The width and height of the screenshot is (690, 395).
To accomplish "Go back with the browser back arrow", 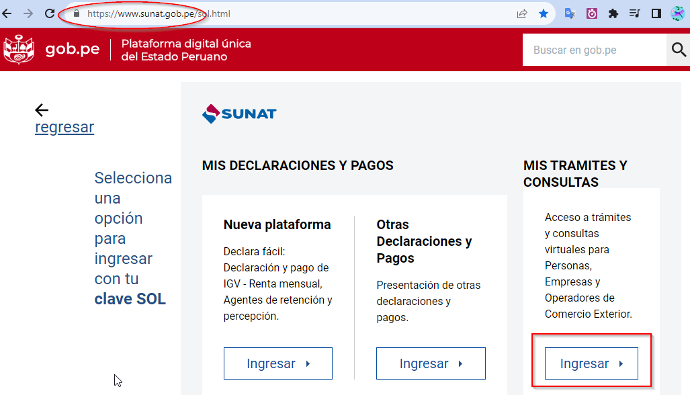I will click(7, 14).
